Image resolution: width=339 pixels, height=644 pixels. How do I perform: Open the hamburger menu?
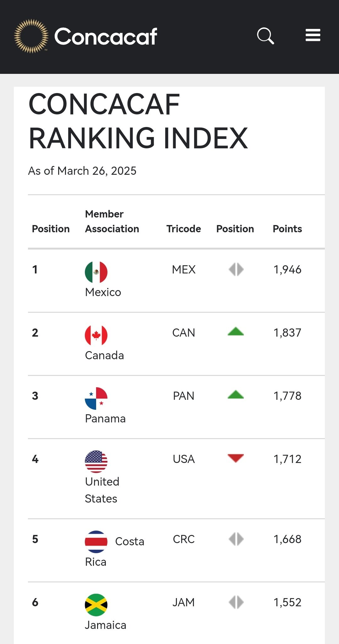[313, 35]
